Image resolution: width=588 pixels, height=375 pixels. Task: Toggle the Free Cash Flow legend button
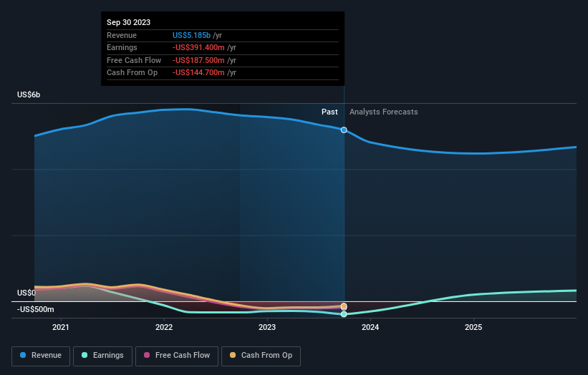[x=177, y=356]
